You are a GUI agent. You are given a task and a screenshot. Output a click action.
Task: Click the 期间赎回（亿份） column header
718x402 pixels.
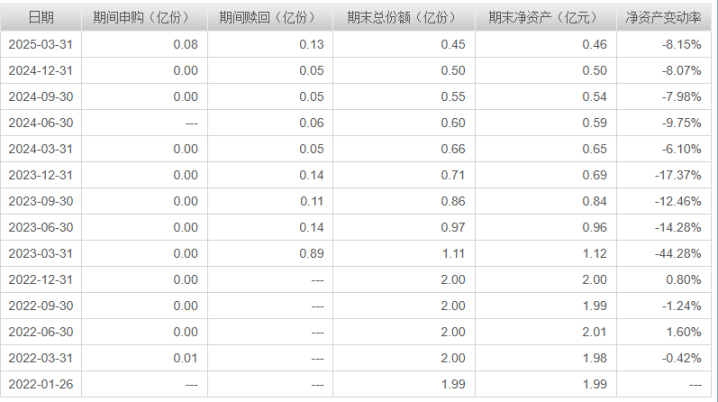coord(270,18)
